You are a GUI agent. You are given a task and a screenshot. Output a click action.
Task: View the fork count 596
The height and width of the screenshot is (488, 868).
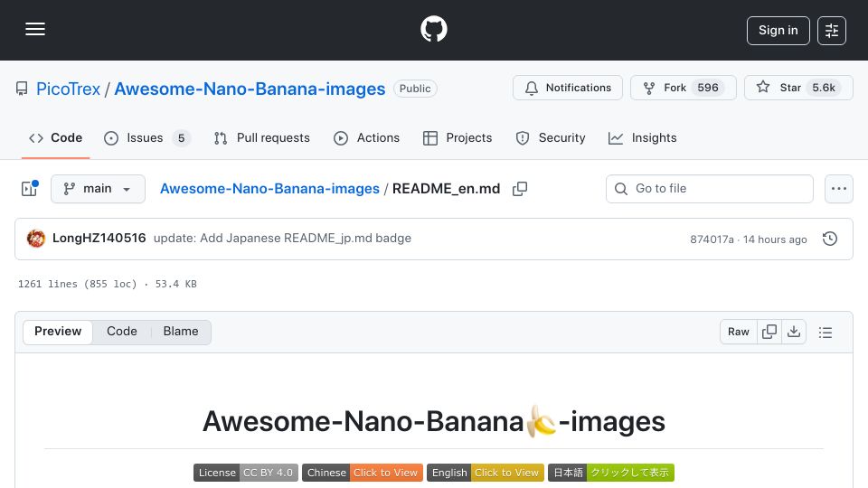point(707,88)
